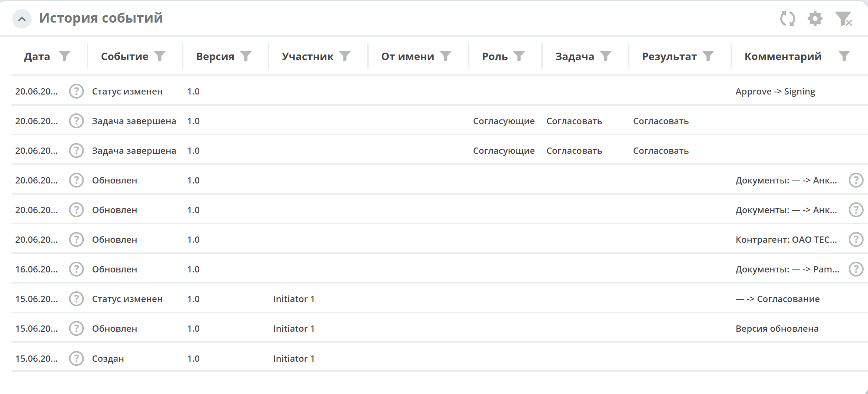This screenshot has height=394, width=868.
Task: Open the filter for the Роль column
Action: (519, 56)
